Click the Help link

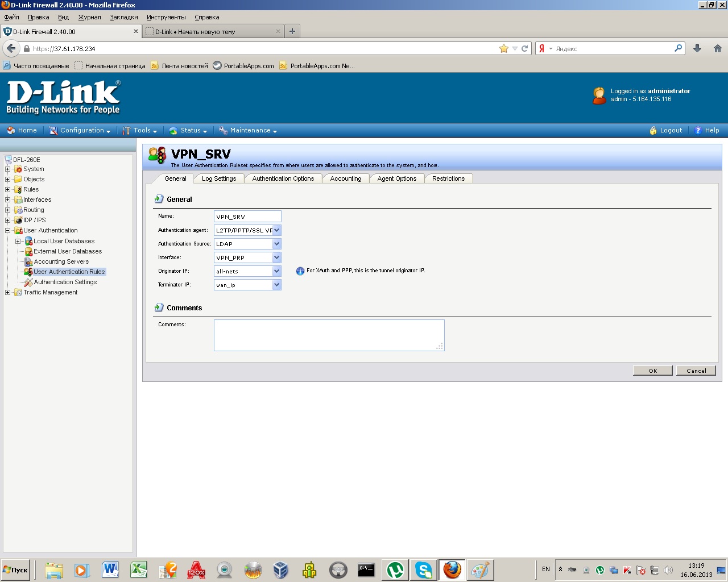click(707, 130)
